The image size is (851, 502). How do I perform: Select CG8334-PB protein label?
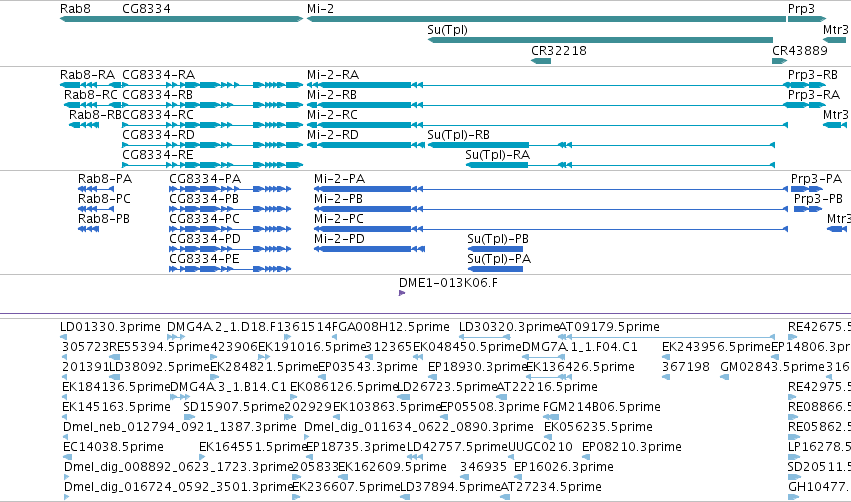pos(204,199)
